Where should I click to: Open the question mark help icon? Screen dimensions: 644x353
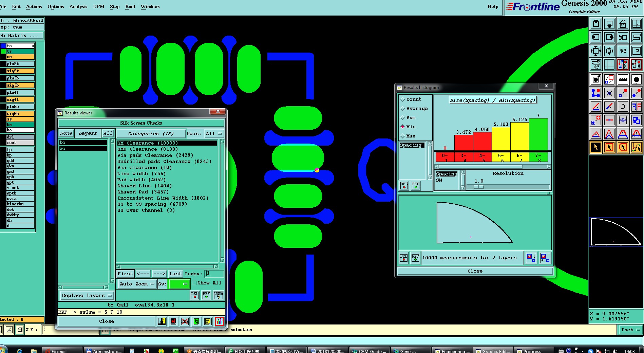pyautogui.click(x=636, y=51)
